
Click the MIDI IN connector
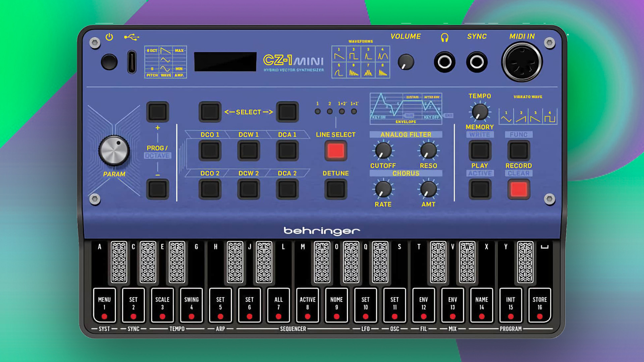click(522, 62)
